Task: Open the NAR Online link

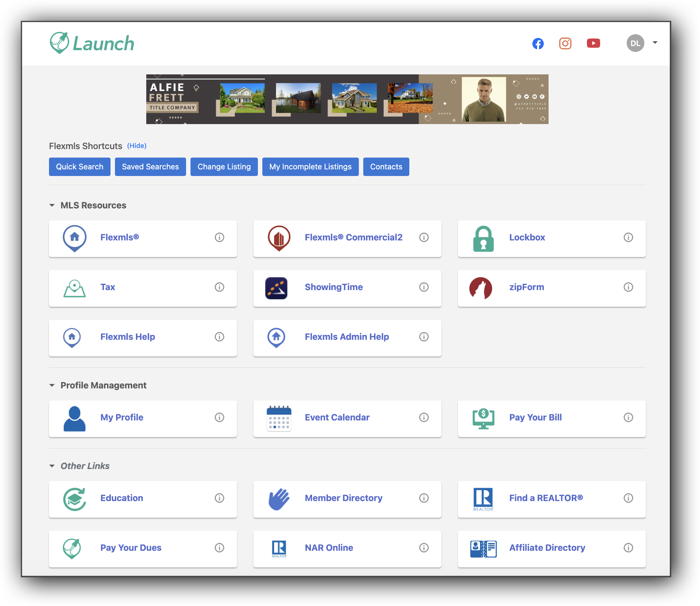Action: point(329,548)
